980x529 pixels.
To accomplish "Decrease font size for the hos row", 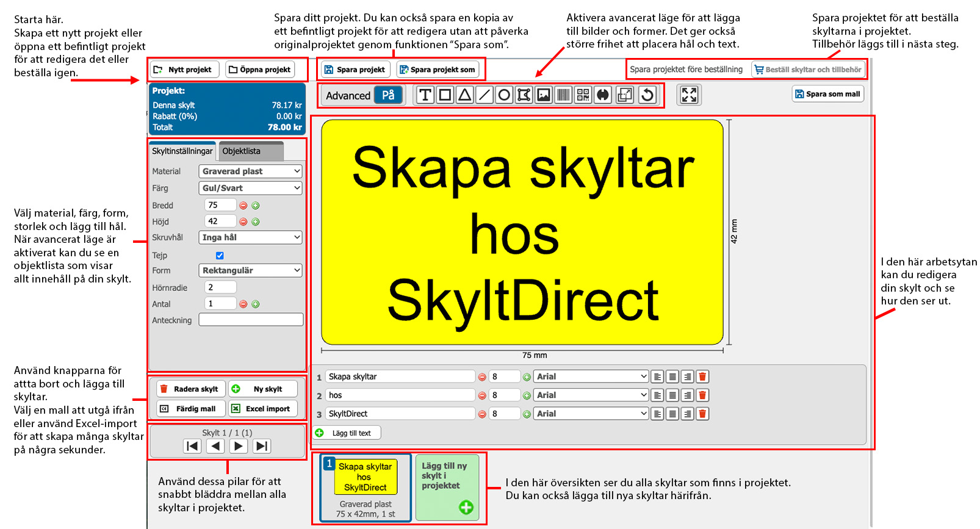I will click(482, 396).
